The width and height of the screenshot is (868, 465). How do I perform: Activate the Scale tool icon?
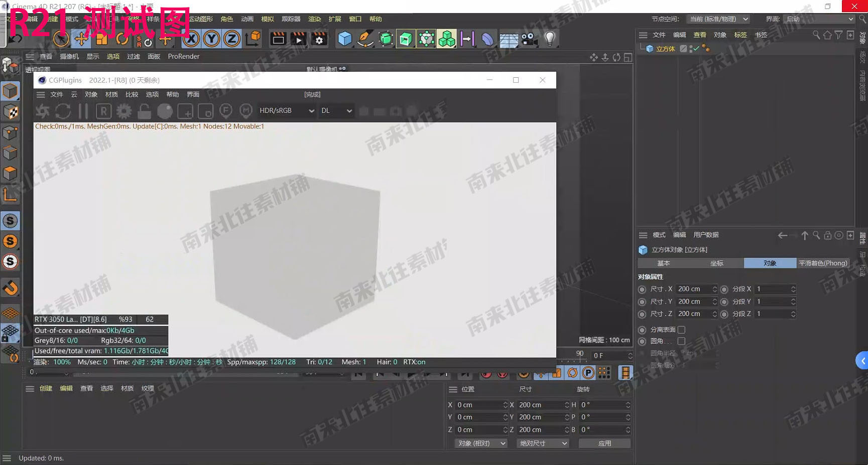click(102, 39)
